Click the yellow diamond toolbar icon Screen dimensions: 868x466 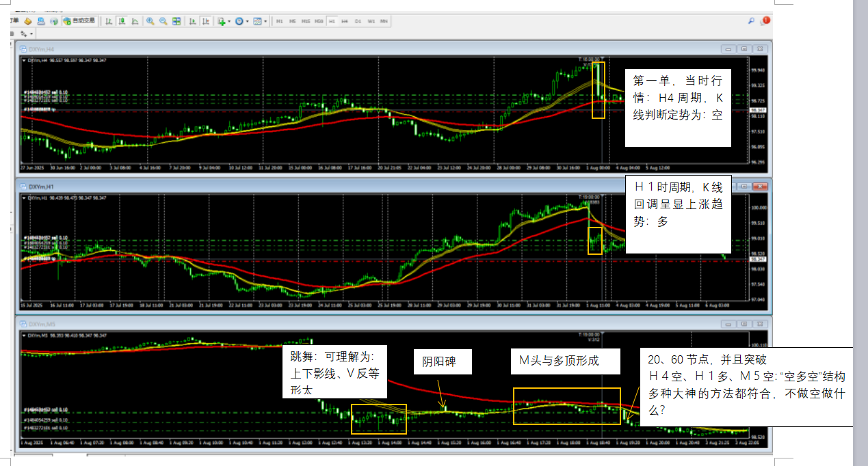pyautogui.click(x=28, y=21)
